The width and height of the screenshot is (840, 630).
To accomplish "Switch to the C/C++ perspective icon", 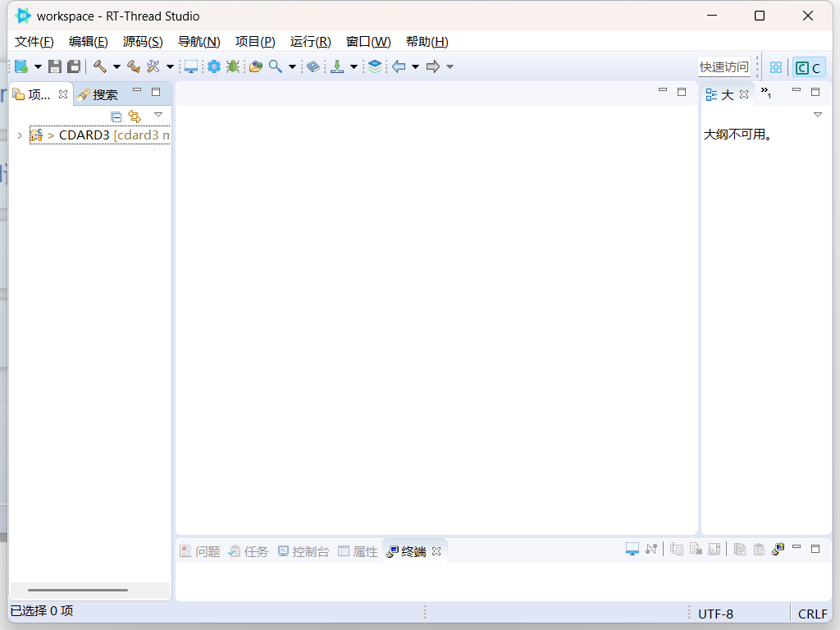I will click(x=809, y=67).
